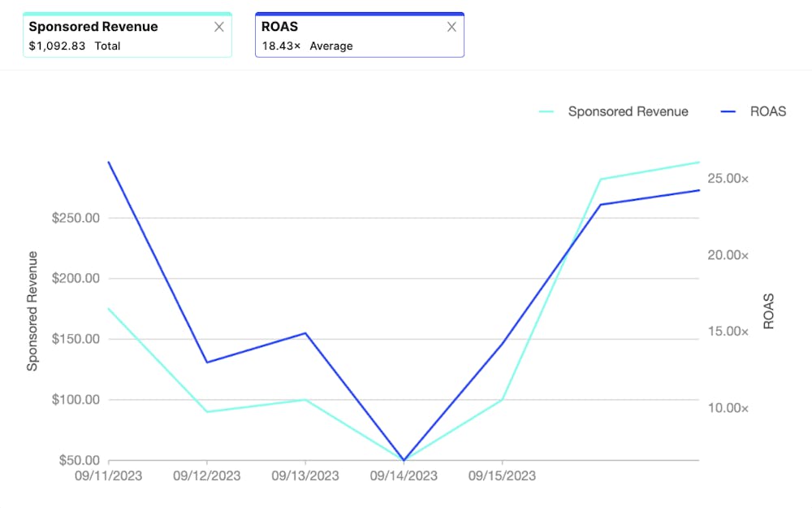Screen dimensions: 812x508
Task: Click the $50.00 left axis label
Action: [x=79, y=460]
